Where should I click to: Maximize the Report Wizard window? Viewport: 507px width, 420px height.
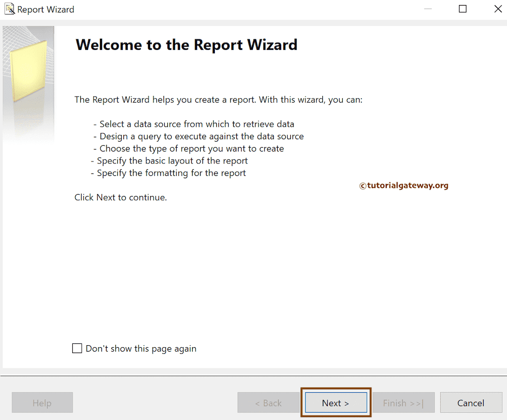pyautogui.click(x=463, y=9)
